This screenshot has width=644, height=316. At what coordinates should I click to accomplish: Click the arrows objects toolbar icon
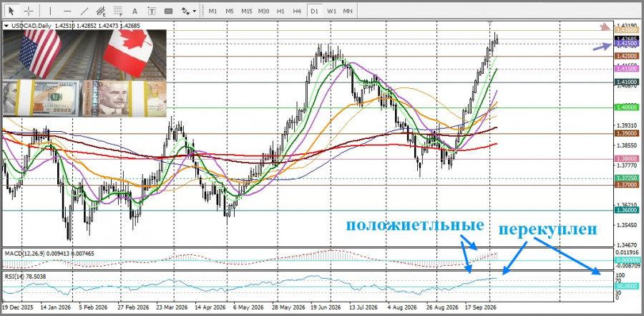pyautogui.click(x=185, y=11)
